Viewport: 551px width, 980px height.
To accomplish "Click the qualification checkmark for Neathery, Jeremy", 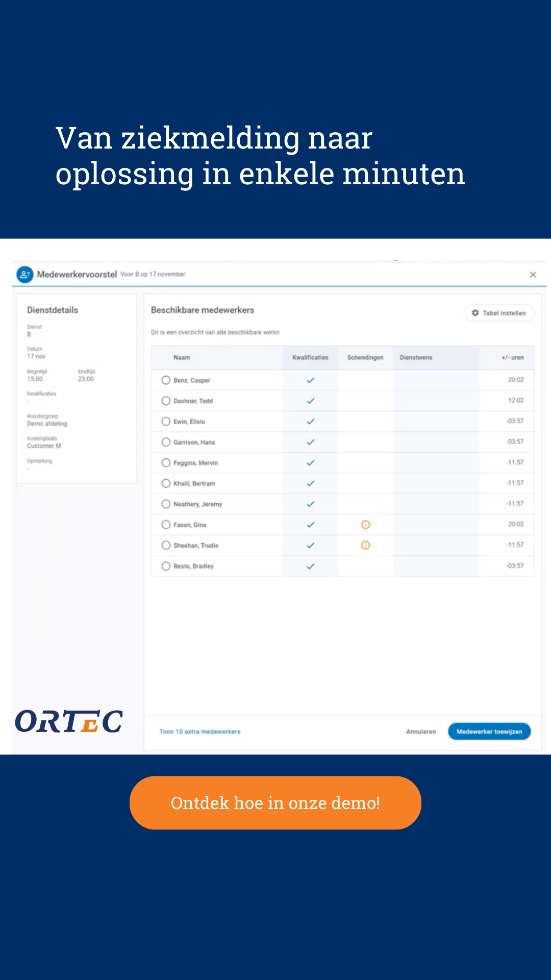I will tap(310, 504).
